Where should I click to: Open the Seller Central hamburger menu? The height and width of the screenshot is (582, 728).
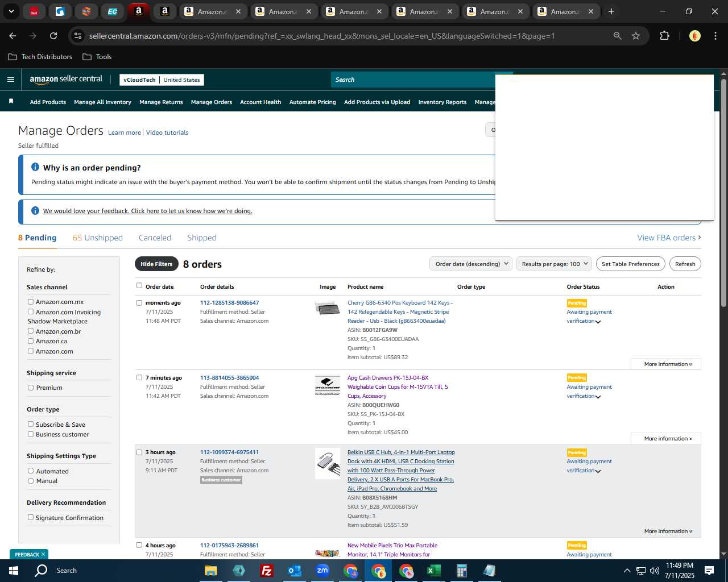coord(10,80)
